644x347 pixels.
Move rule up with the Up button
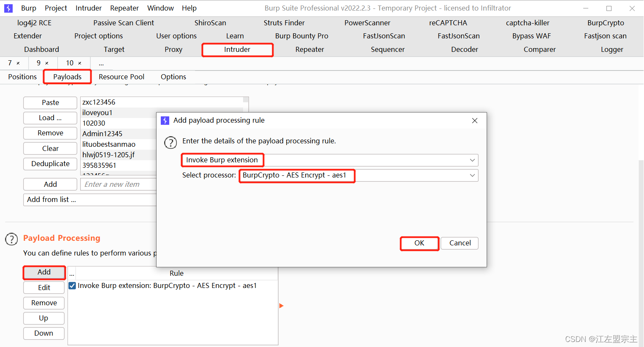tap(44, 318)
